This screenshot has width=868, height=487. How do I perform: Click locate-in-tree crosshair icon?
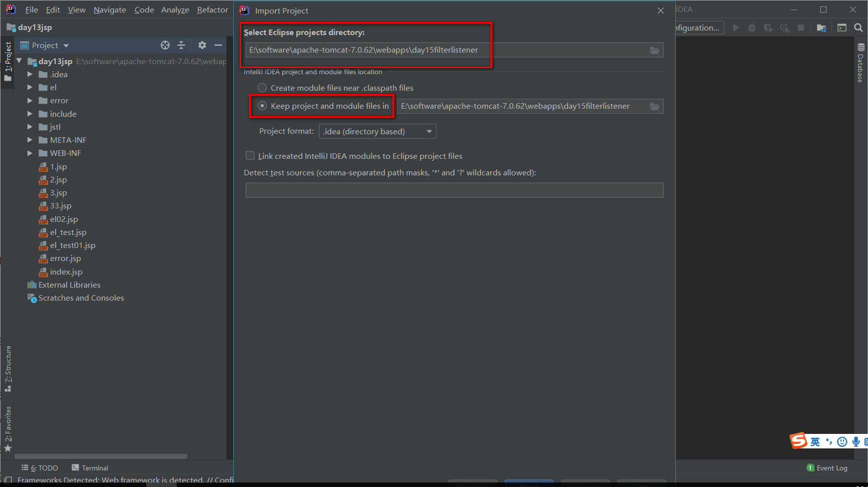[165, 45]
